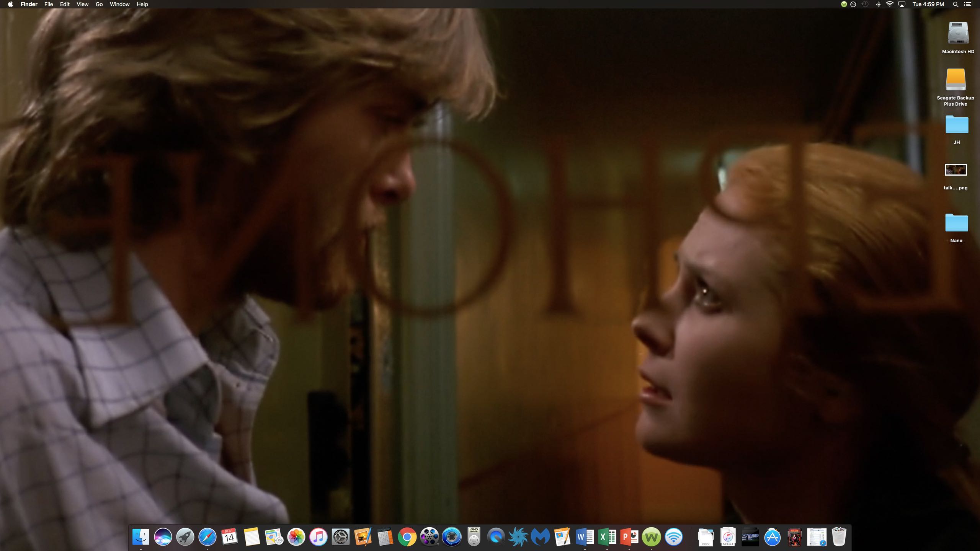This screenshot has width=980, height=551.
Task: Open Notification Center list icon
Action: (968, 4)
